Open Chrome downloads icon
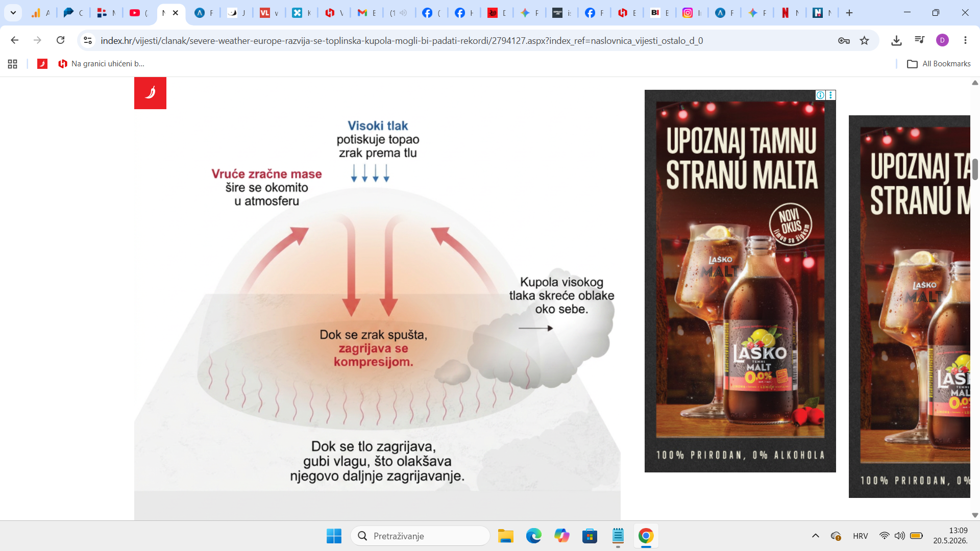The width and height of the screenshot is (980, 551). 896,40
